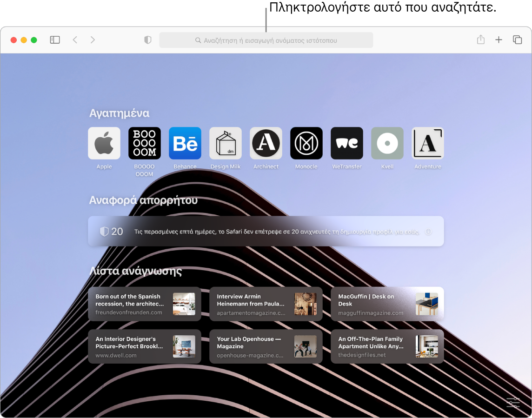This screenshot has height=418, width=532.
Task: Click the info icon in privacy report
Action: coord(428,232)
